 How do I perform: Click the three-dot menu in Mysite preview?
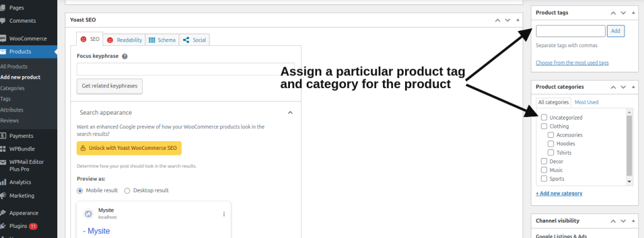point(224,213)
